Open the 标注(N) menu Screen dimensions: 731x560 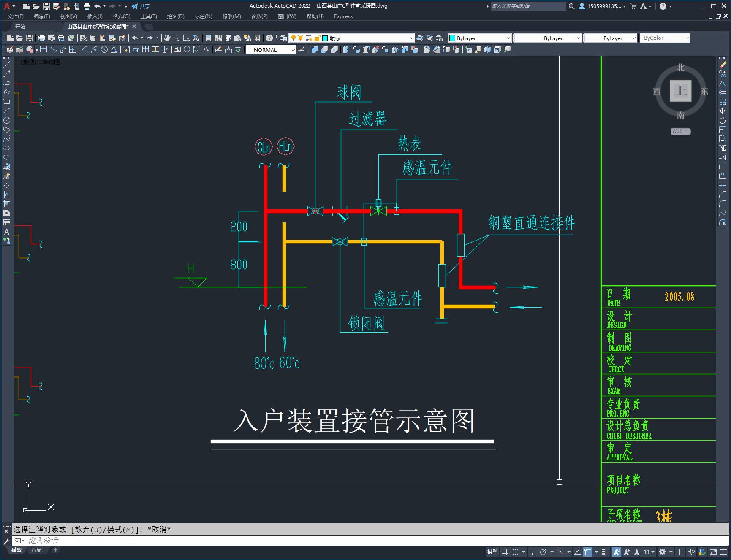point(203,16)
